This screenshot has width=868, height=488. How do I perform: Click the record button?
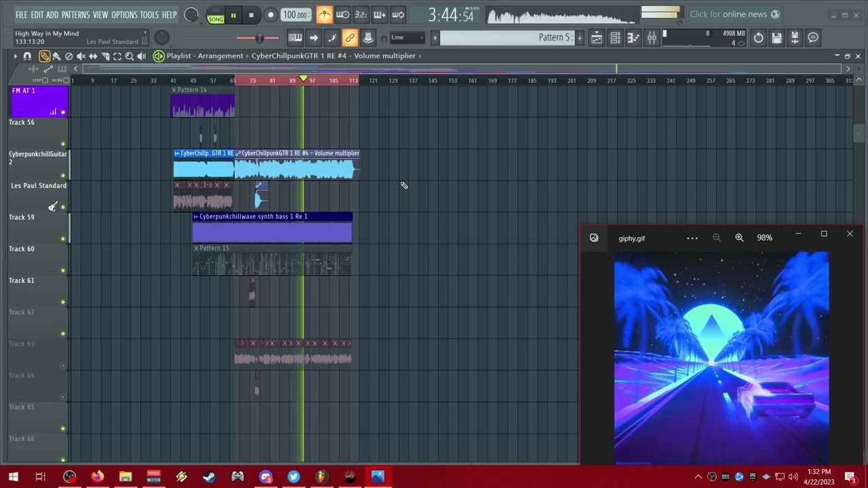pyautogui.click(x=270, y=15)
